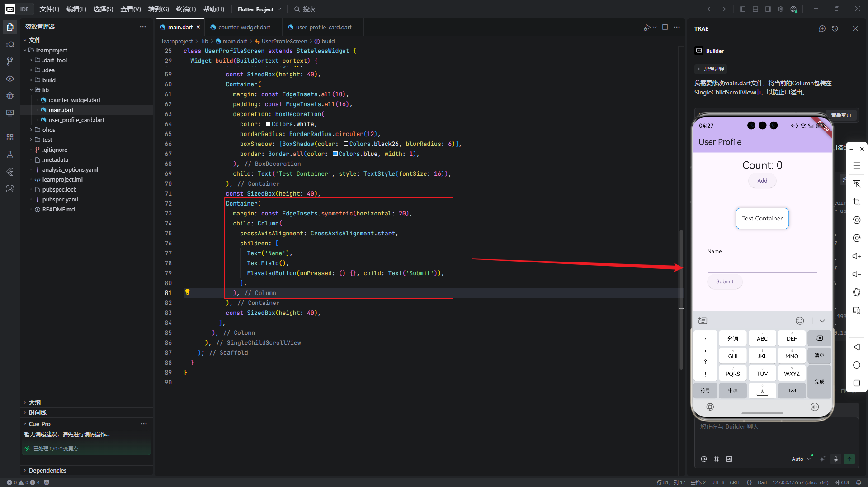The width and height of the screenshot is (868, 487).
Task: Switch to counter_widget.dart tab
Action: click(243, 27)
